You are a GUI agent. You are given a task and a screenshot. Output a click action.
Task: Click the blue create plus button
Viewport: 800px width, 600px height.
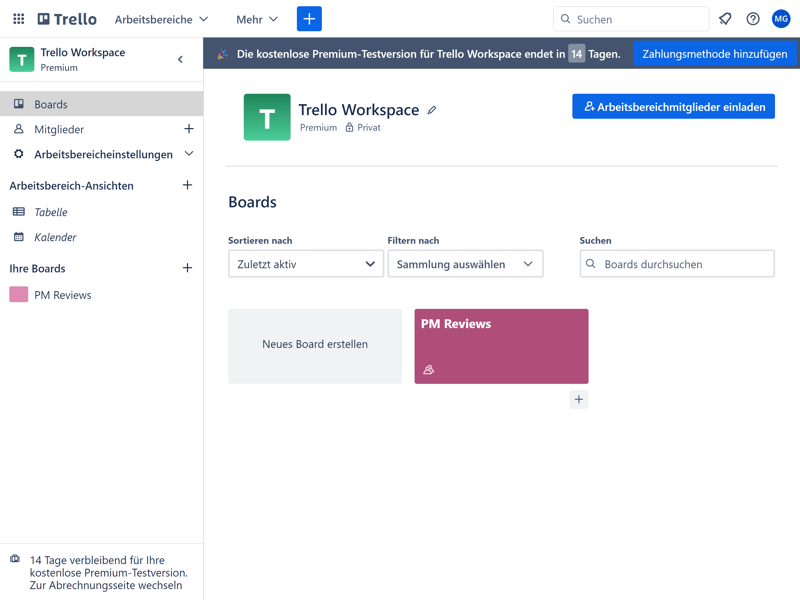309,19
